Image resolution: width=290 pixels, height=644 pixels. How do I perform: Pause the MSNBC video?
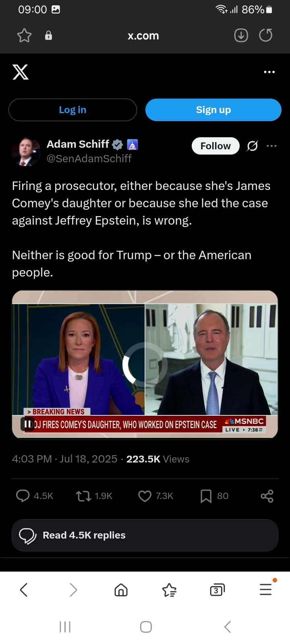click(28, 424)
